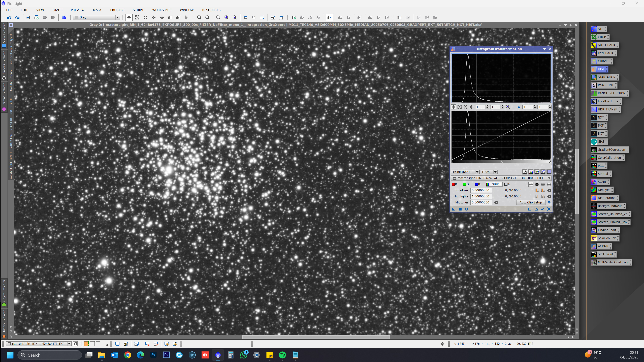Select the R red channel button
This screenshot has height=362, width=644.
click(x=454, y=184)
